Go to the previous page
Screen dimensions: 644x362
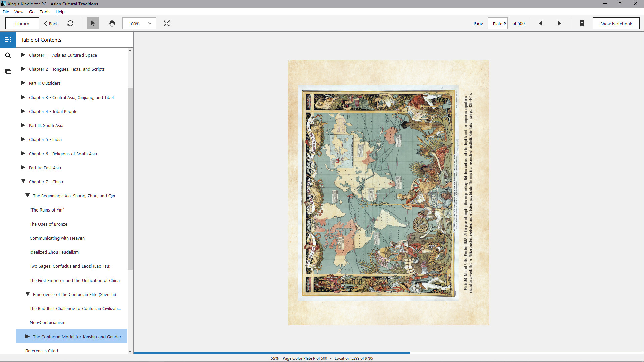click(541, 23)
